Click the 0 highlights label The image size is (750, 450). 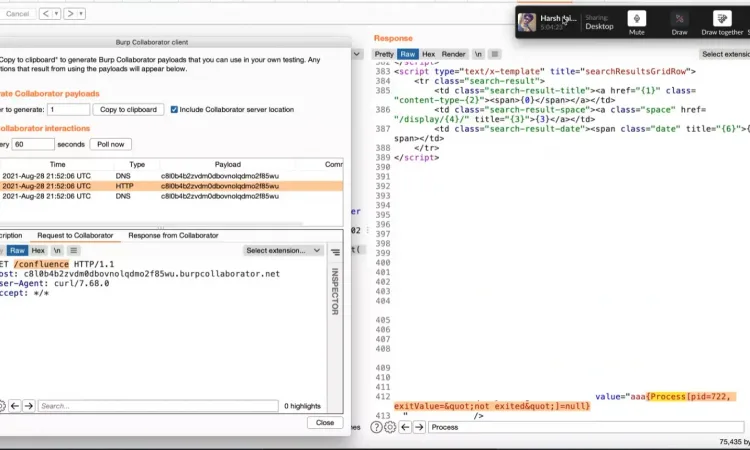click(x=302, y=406)
